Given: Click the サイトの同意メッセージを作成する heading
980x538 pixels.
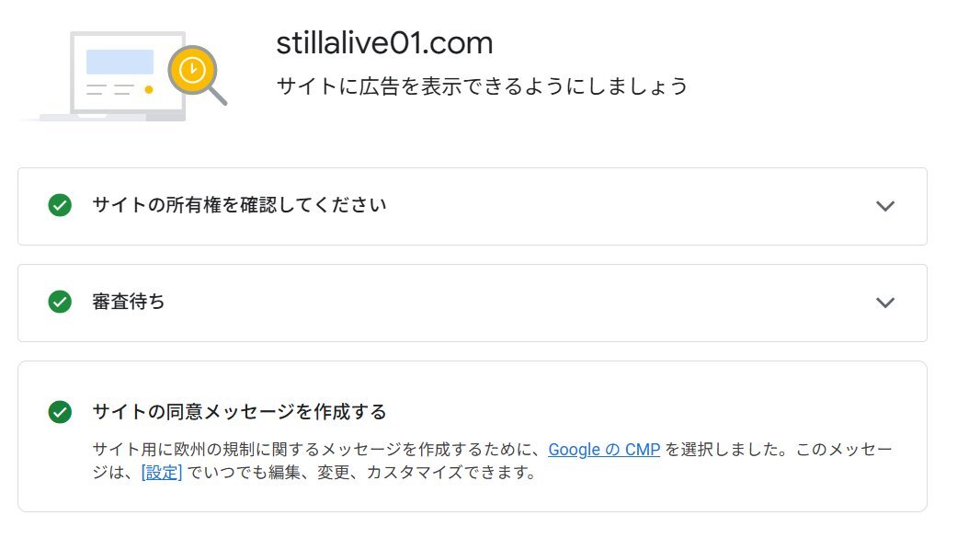Looking at the screenshot, I should coord(239,412).
